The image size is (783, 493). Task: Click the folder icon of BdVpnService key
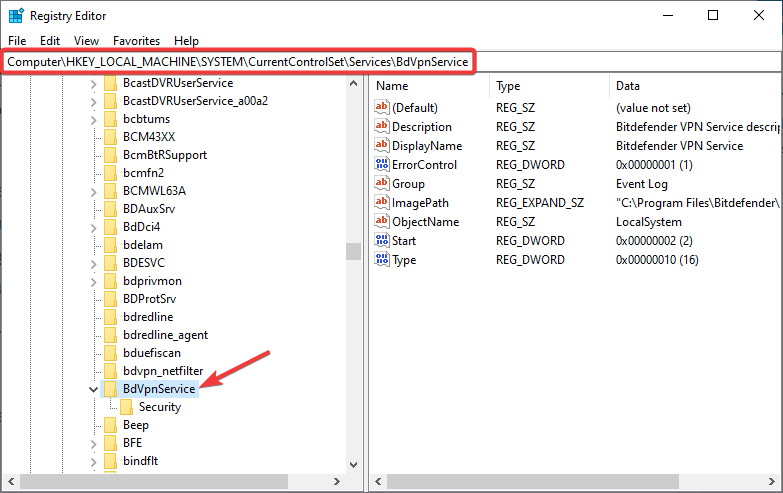point(110,389)
